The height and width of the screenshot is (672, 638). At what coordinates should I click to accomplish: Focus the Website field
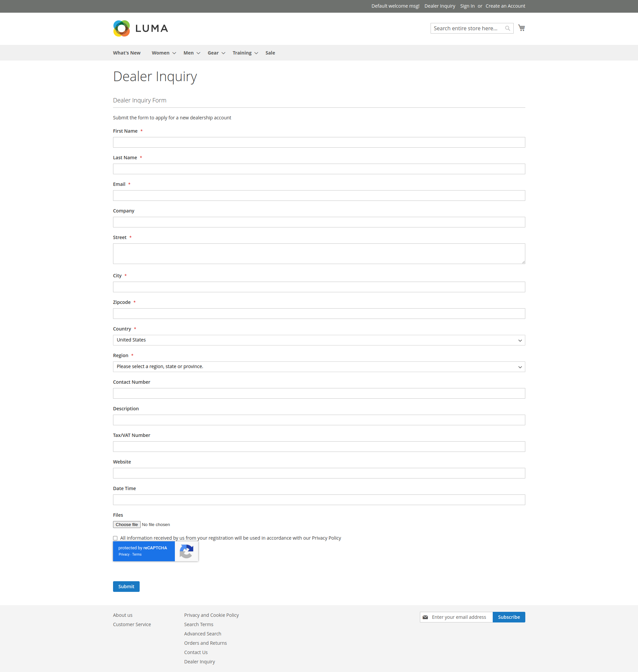click(x=319, y=473)
